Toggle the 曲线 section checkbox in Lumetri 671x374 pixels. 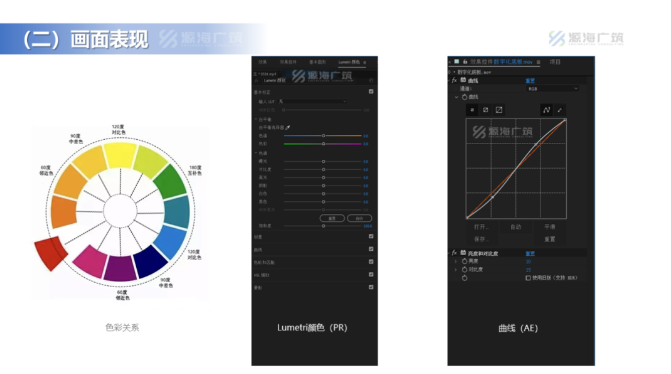(x=371, y=249)
